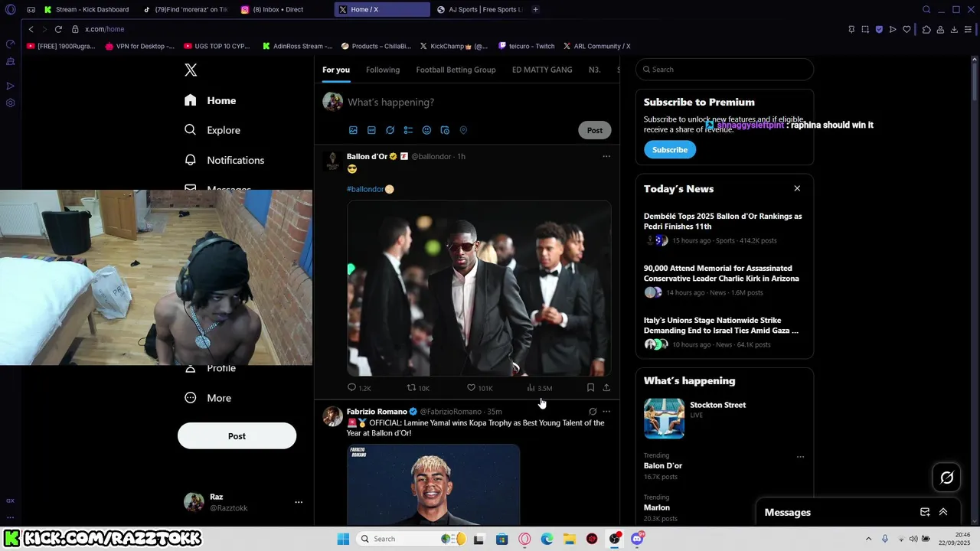Open more options on Fabrizio Romano post
This screenshot has width=980, height=551.
point(606,412)
